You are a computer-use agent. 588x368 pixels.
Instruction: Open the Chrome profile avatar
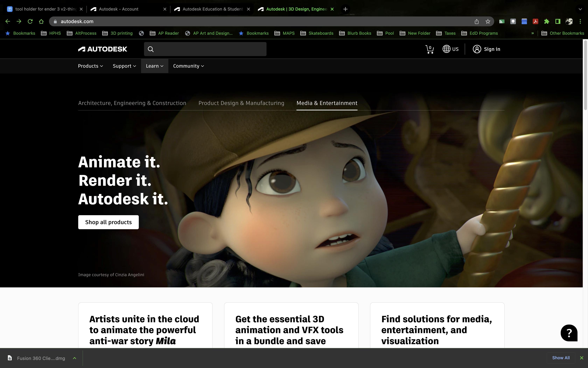[x=569, y=21]
